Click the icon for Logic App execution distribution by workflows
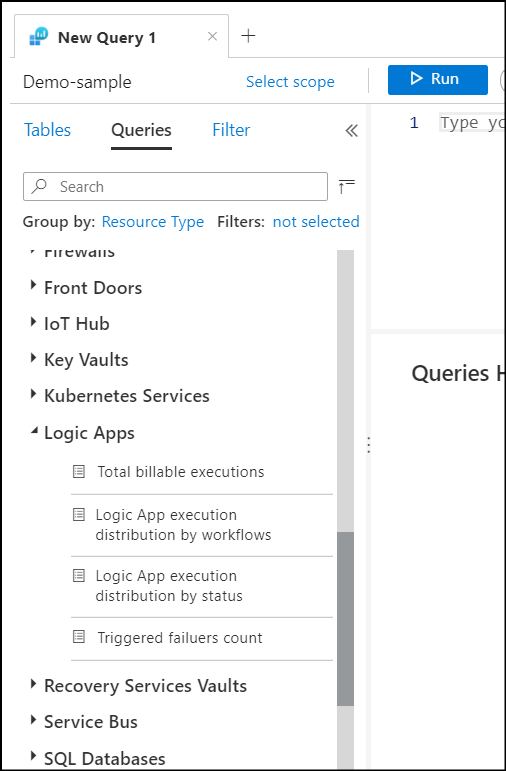The image size is (506, 771). pyautogui.click(x=79, y=515)
